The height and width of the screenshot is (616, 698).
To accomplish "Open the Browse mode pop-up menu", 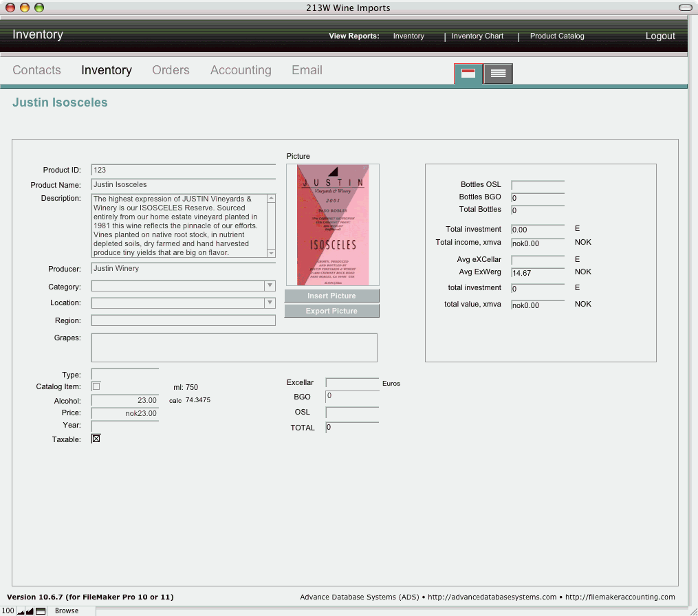I will click(x=67, y=610).
